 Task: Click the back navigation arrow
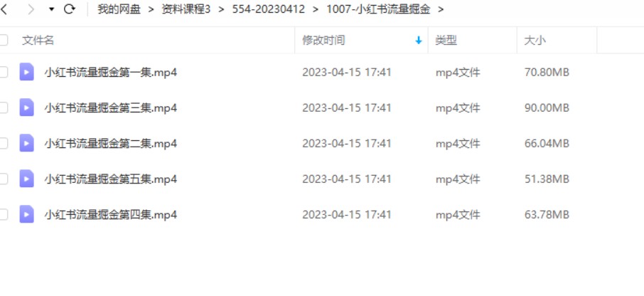click(x=4, y=9)
